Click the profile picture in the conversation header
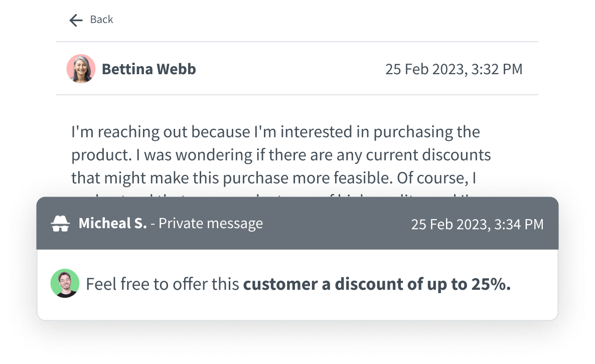Image resolution: width=595 pixels, height=364 pixels. click(81, 68)
